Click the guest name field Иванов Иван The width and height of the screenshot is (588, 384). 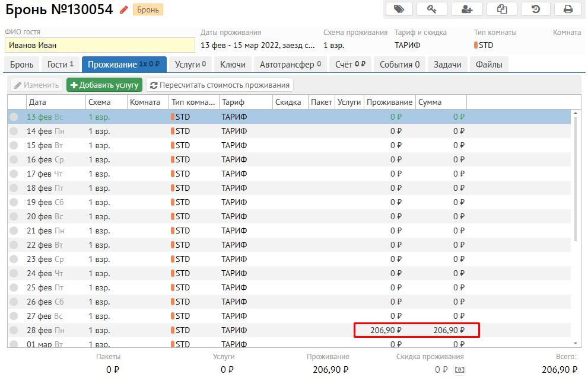(99, 45)
